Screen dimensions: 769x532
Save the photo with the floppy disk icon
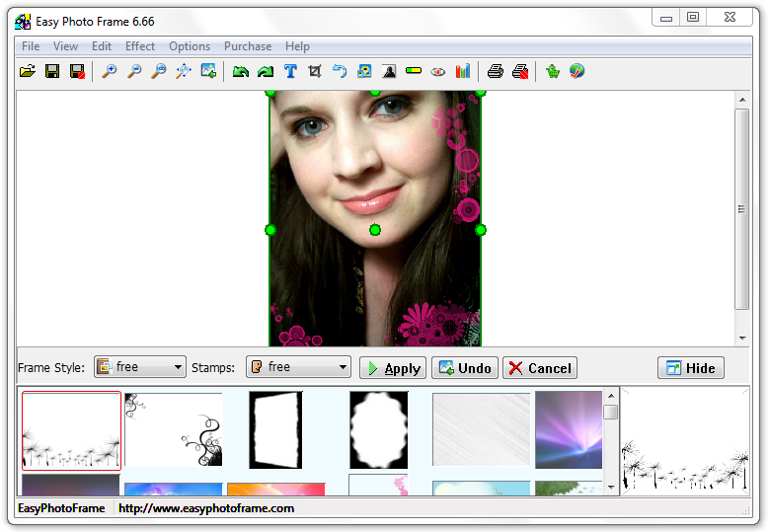point(52,72)
